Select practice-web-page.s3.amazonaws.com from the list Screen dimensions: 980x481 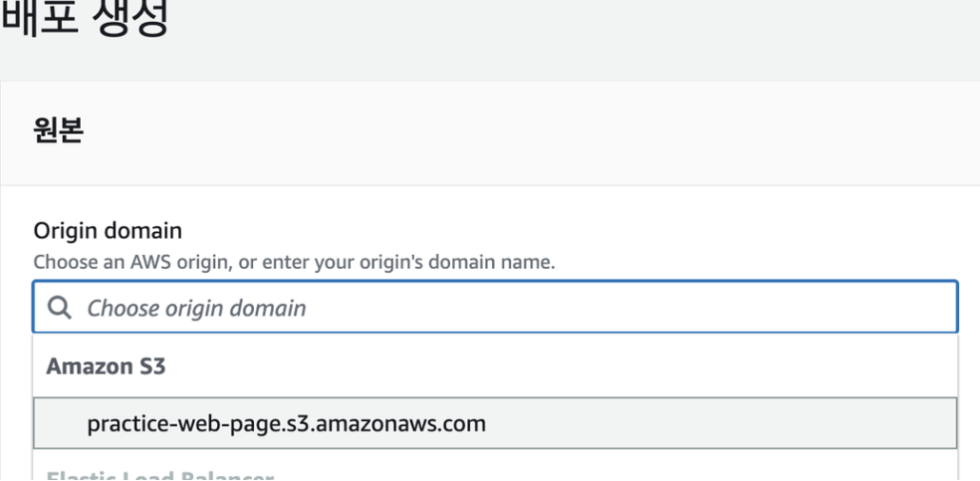pos(495,423)
